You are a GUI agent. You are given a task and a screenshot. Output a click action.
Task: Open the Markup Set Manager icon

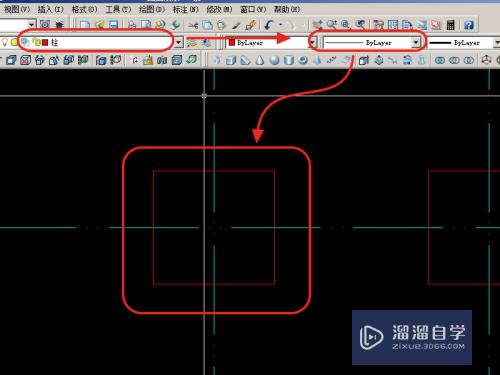[x=436, y=25]
